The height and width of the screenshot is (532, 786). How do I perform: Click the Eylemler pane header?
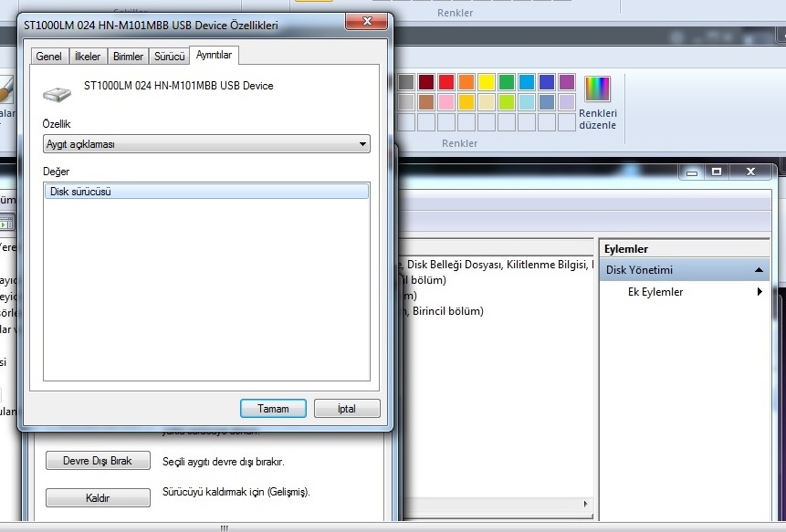[x=685, y=249]
